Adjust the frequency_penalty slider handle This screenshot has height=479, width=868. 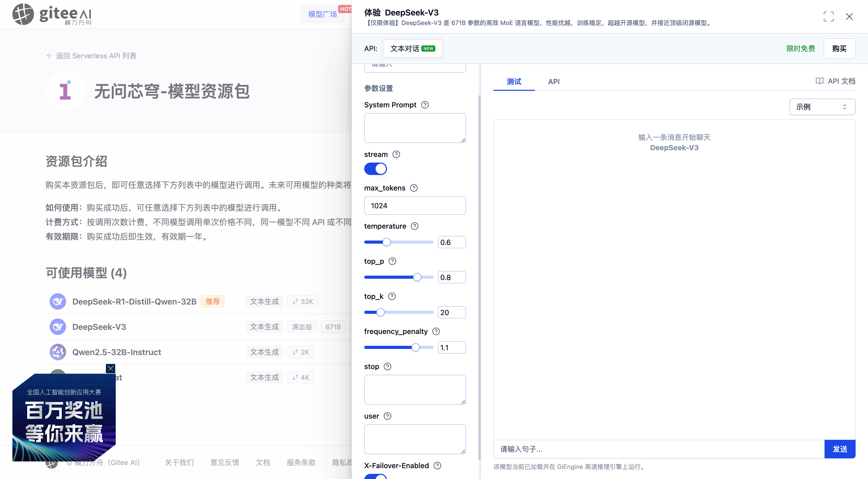415,347
